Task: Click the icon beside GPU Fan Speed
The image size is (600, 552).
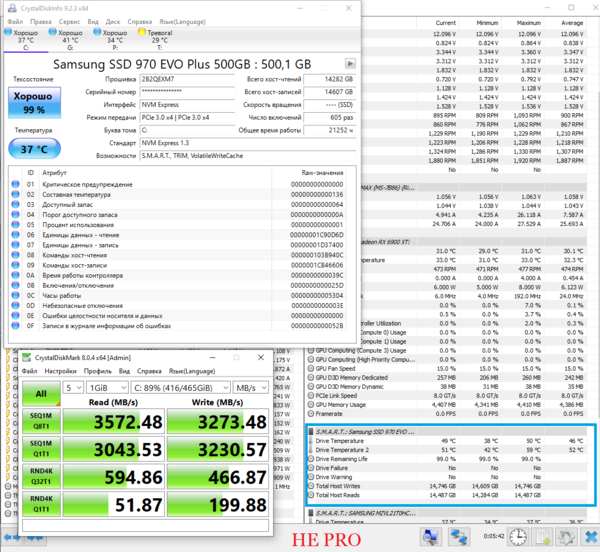Action: [311, 368]
